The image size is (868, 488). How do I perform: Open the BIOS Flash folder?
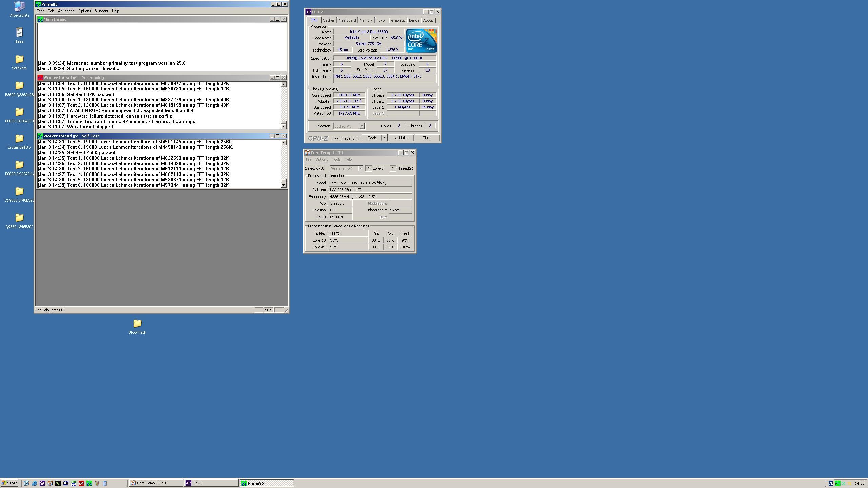[x=137, y=326]
